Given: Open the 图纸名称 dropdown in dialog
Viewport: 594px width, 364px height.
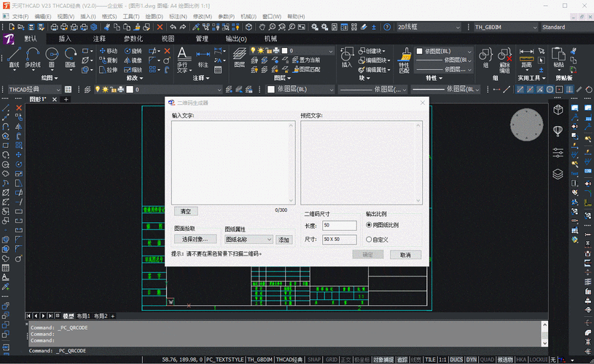Looking at the screenshot, I should [249, 240].
